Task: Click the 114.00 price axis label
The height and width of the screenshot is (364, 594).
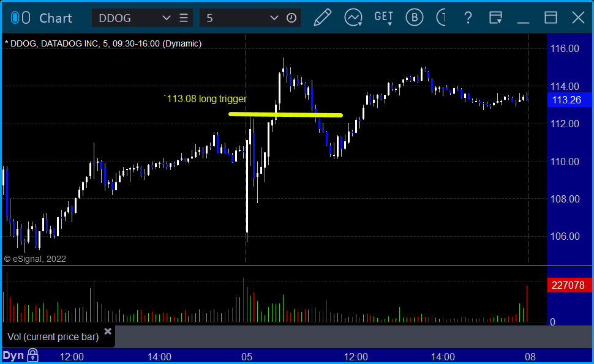Action: coord(565,86)
